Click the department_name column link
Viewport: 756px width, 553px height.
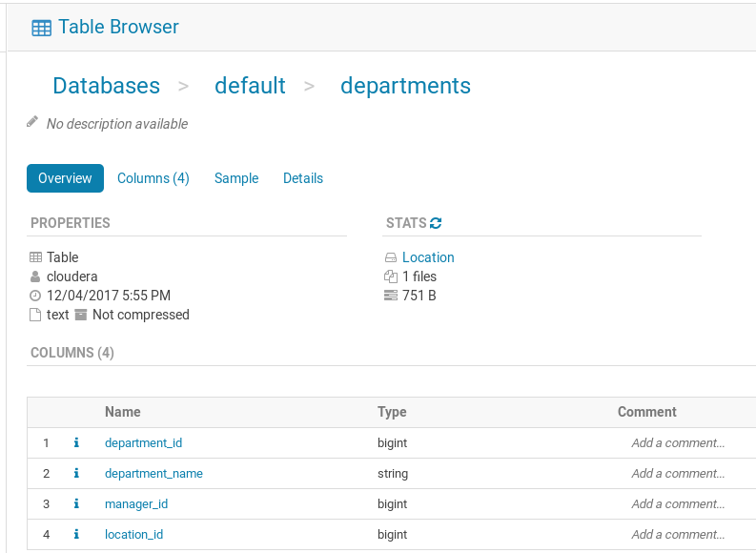click(x=153, y=473)
